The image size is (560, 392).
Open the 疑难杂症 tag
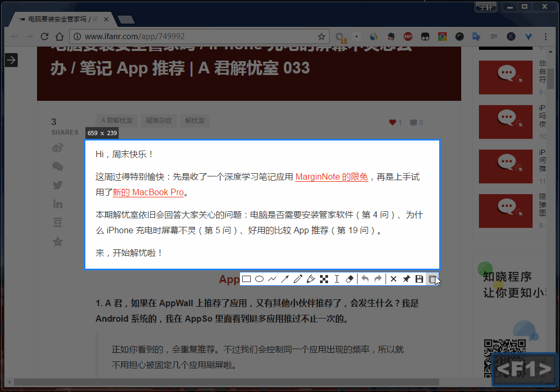point(159,121)
